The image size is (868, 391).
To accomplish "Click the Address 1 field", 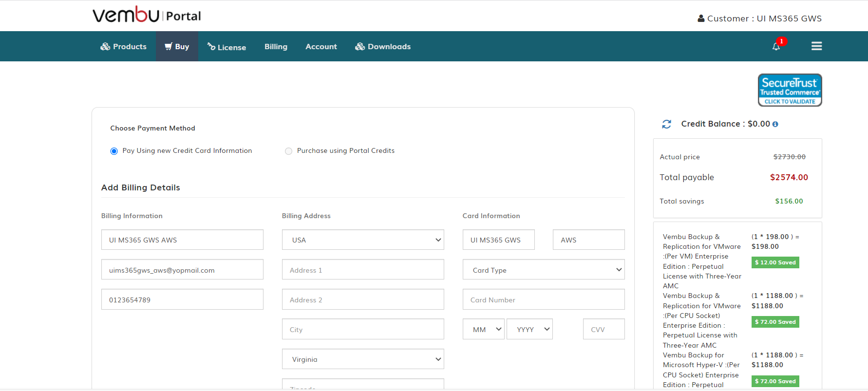I will 363,270.
